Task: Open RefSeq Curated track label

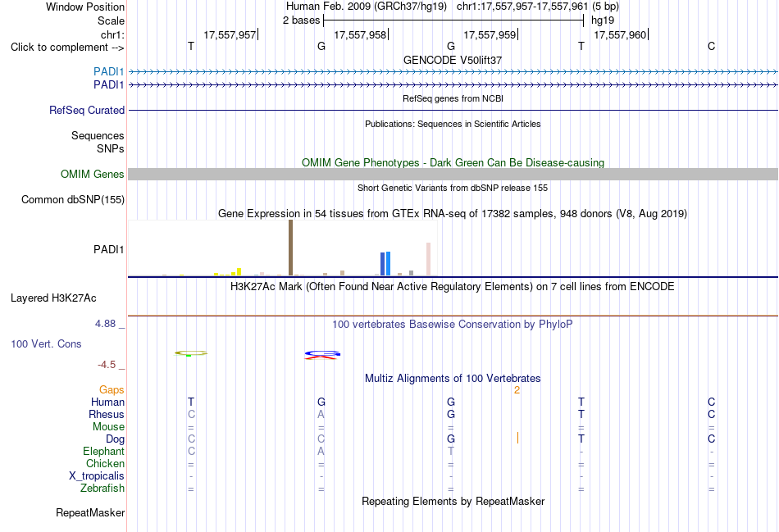Action: coord(86,111)
